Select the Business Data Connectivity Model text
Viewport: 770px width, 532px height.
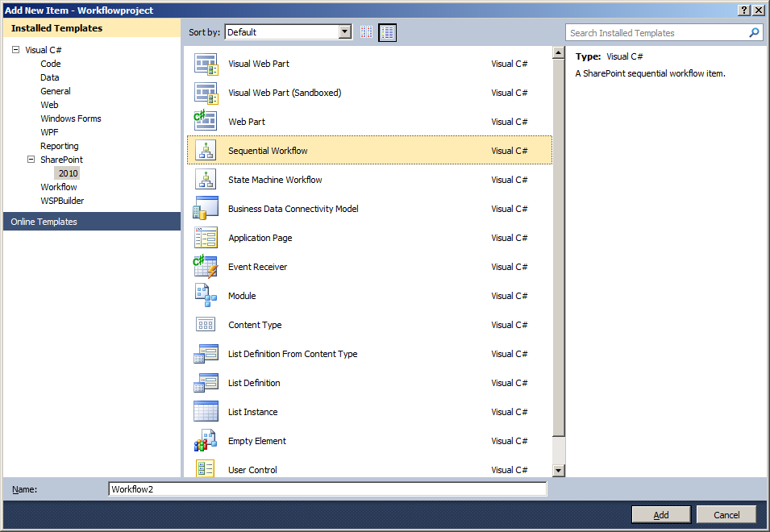(293, 209)
